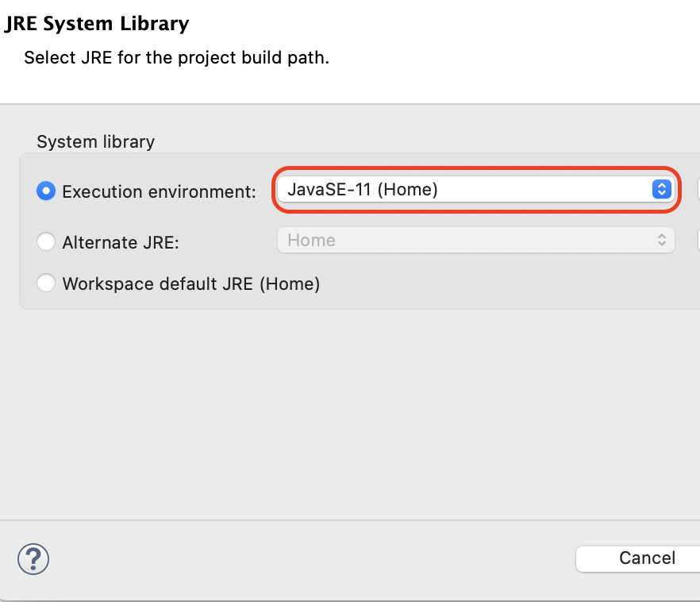This screenshot has width=700, height=602.
Task: Click the "JRE System Library" dialog title
Action: click(x=97, y=24)
